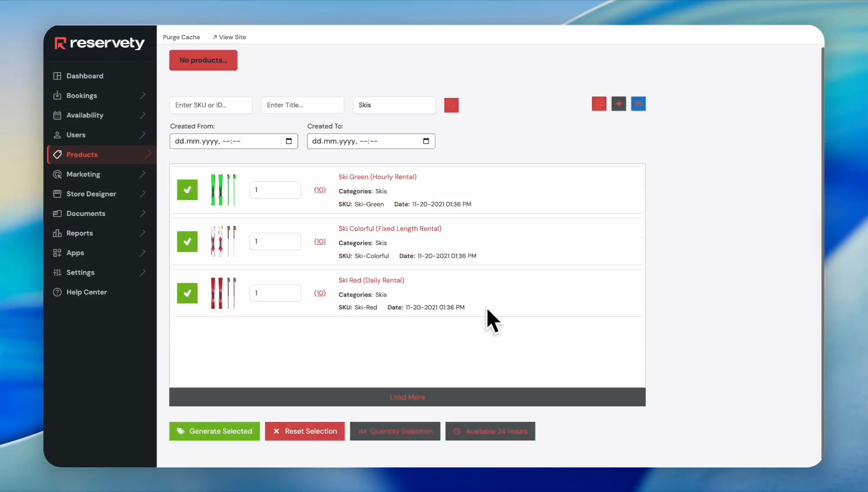Screen dimensions: 868x492
Task: Click the dark gray plus icon button
Action: pyautogui.click(x=618, y=104)
